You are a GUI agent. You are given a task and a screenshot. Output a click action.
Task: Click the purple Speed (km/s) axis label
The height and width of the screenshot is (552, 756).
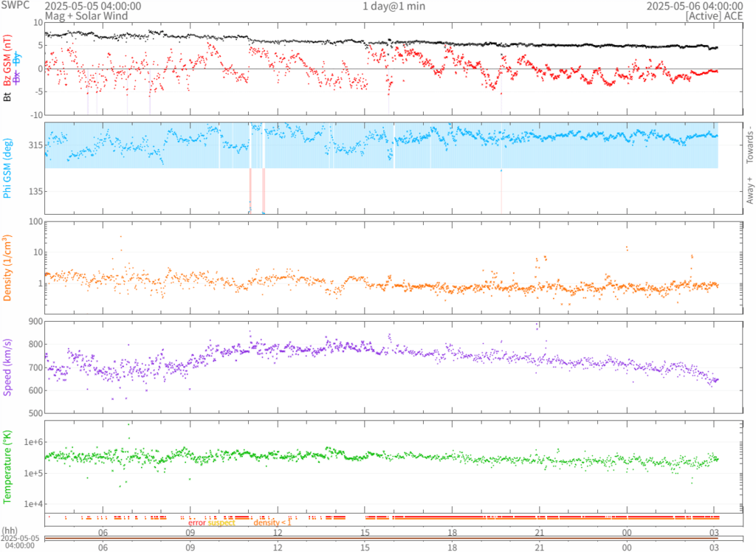[x=7, y=367]
